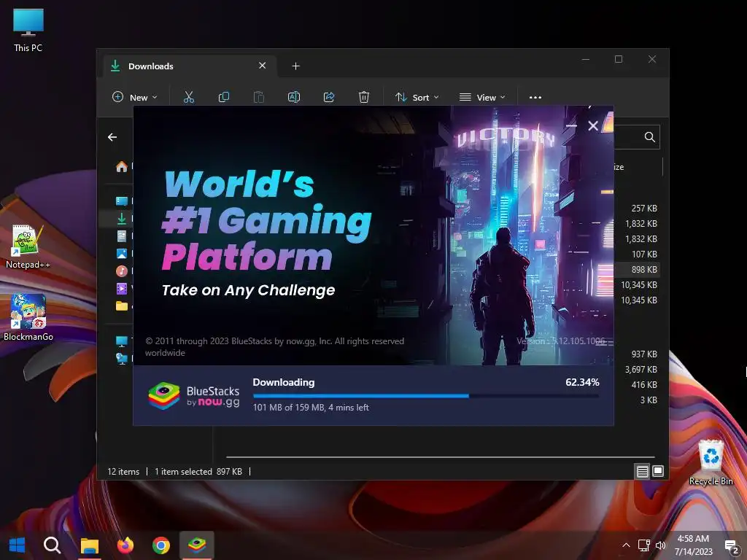The height and width of the screenshot is (560, 747).
Task: Click the Share icon in File Explorer toolbar
Action: pos(329,97)
